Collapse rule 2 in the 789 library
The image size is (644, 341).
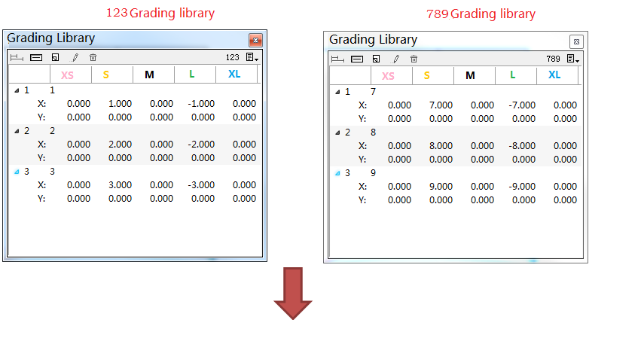pyautogui.click(x=337, y=133)
